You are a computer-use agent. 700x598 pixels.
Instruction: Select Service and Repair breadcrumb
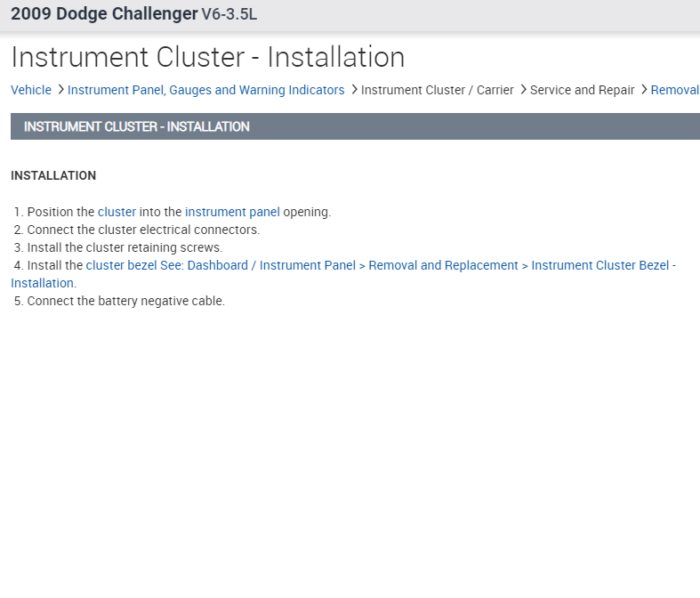point(582,90)
